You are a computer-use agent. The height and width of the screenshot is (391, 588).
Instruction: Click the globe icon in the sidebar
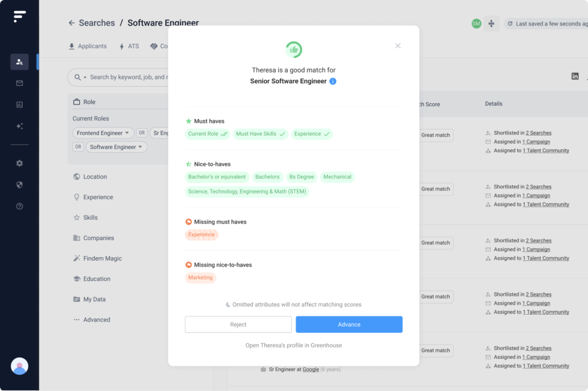(x=20, y=184)
